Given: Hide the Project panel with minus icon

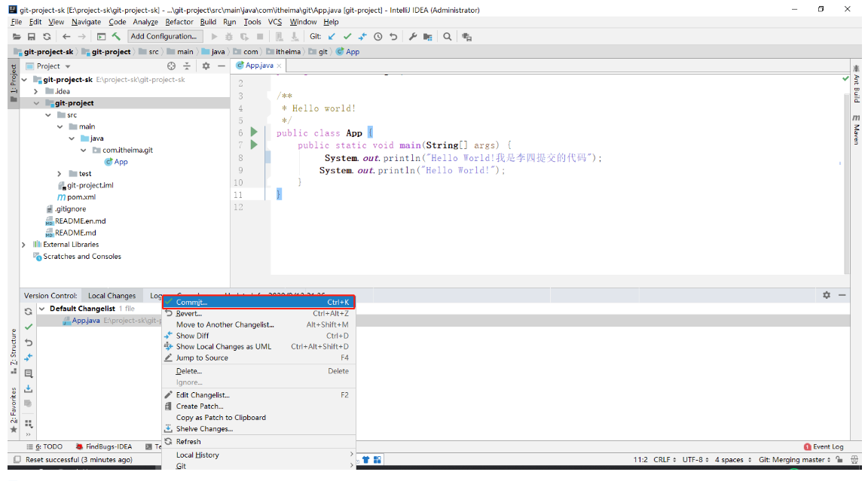Looking at the screenshot, I should click(222, 65).
